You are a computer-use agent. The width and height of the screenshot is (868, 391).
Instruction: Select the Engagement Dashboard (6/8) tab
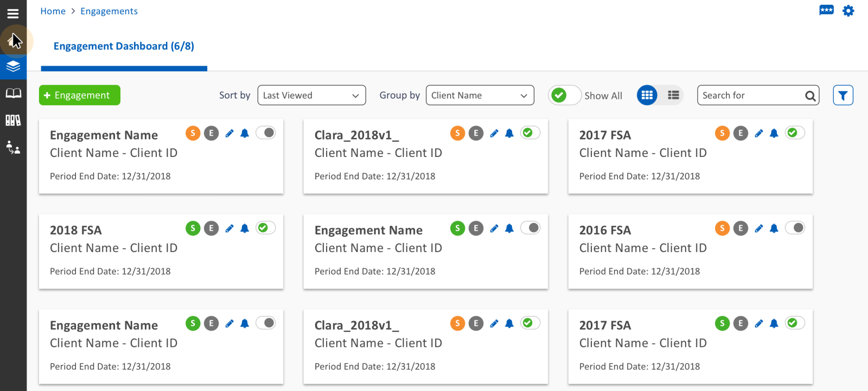pos(124,46)
